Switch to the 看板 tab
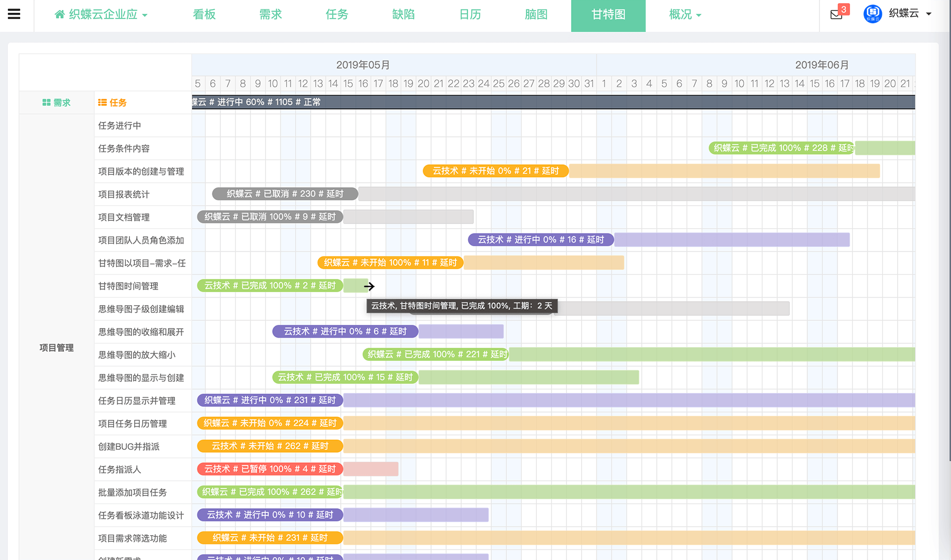 tap(204, 14)
